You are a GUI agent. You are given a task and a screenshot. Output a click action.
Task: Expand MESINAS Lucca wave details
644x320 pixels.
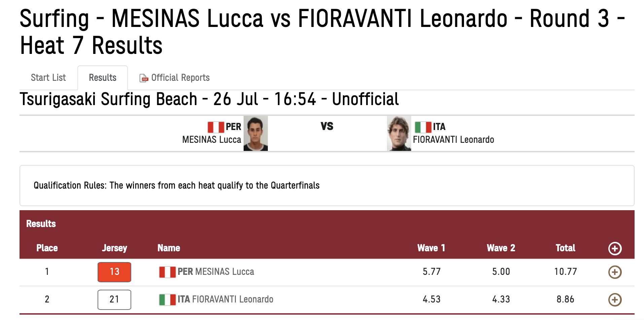[615, 272]
